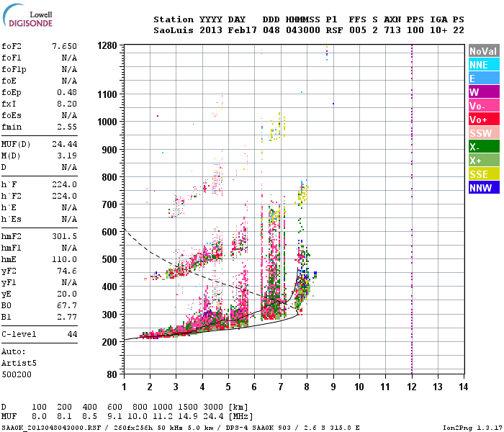Select the Vo+ red legend swatch
Screen dimensions: 504x432
click(x=484, y=120)
